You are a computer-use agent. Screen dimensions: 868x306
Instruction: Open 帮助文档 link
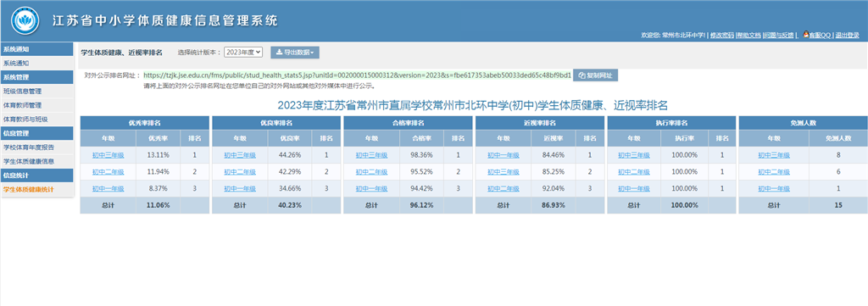pos(749,35)
